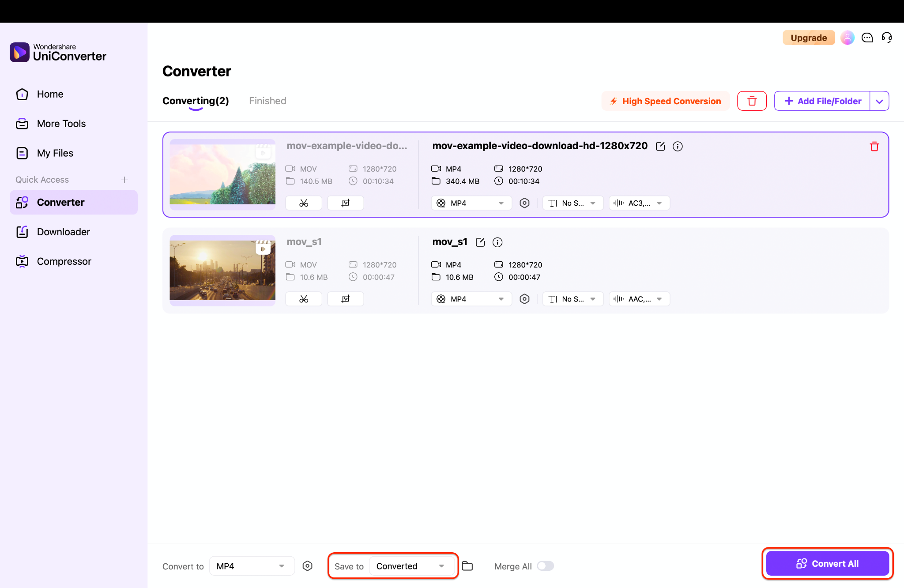Show file info for mov-example-video-download-hd-1280x720

pos(678,146)
